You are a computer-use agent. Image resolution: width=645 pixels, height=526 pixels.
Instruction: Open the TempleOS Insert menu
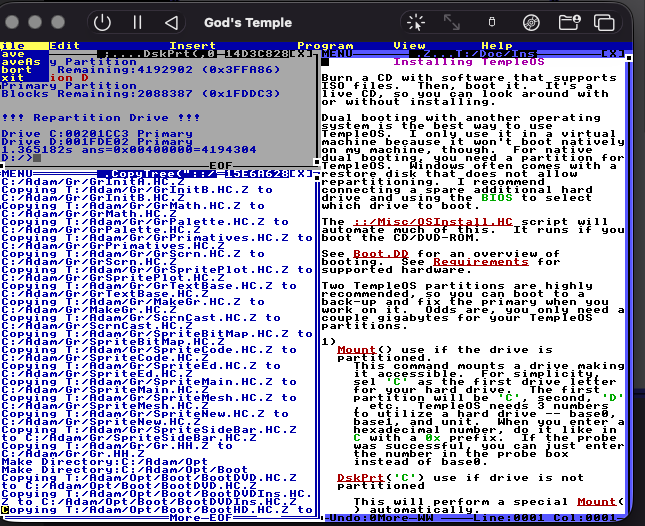point(193,46)
